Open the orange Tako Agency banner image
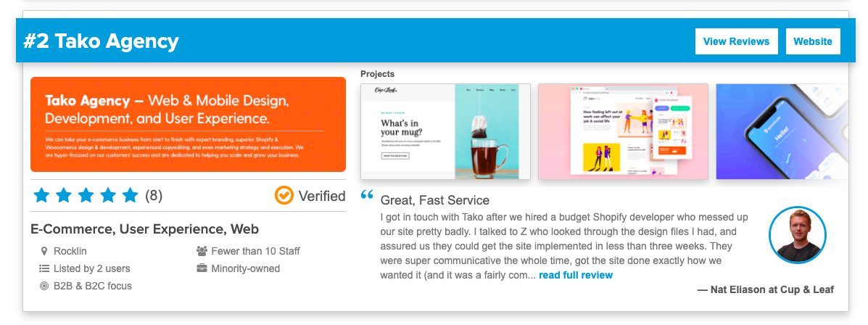The image size is (868, 325). pos(189,124)
